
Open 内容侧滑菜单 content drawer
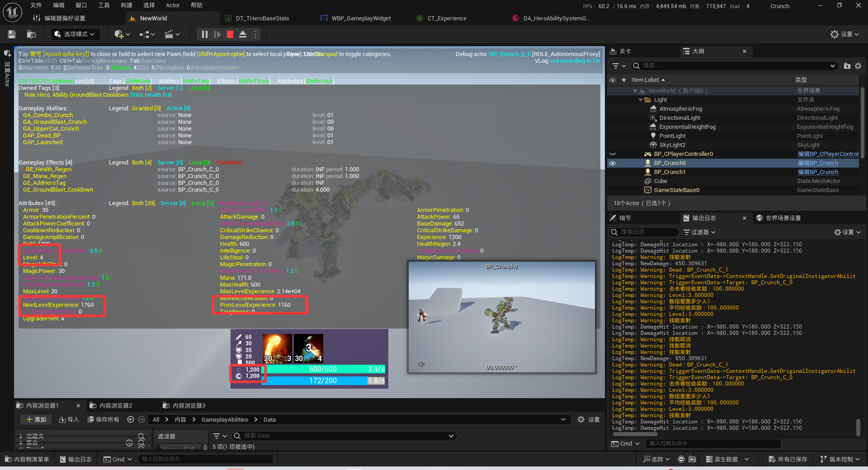[27, 460]
